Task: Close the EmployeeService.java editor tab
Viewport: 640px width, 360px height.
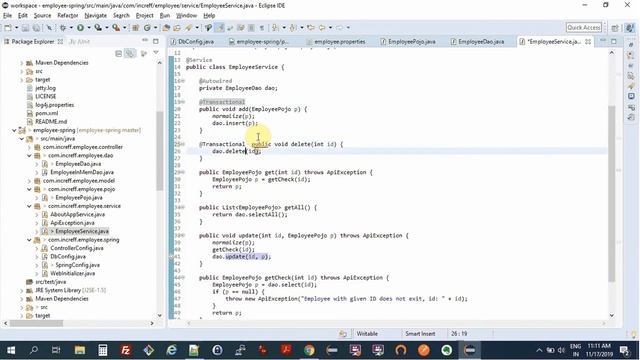Action: pos(588,42)
